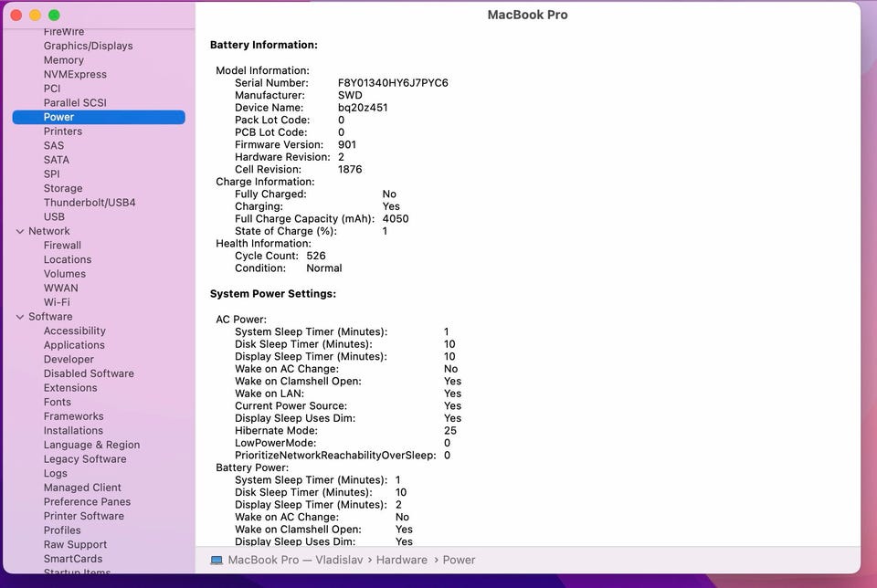The height and width of the screenshot is (588, 877).
Task: Click the PrioritizeNetworkReachabilityOverSleep label
Action: point(335,455)
